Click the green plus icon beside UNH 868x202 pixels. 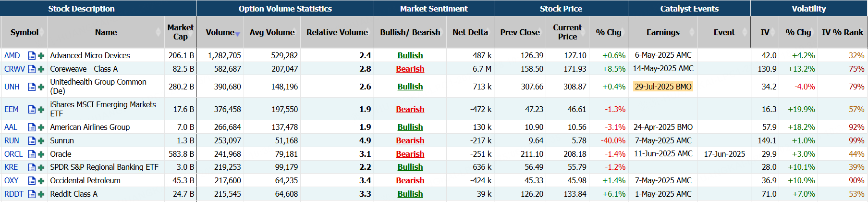pos(41,87)
